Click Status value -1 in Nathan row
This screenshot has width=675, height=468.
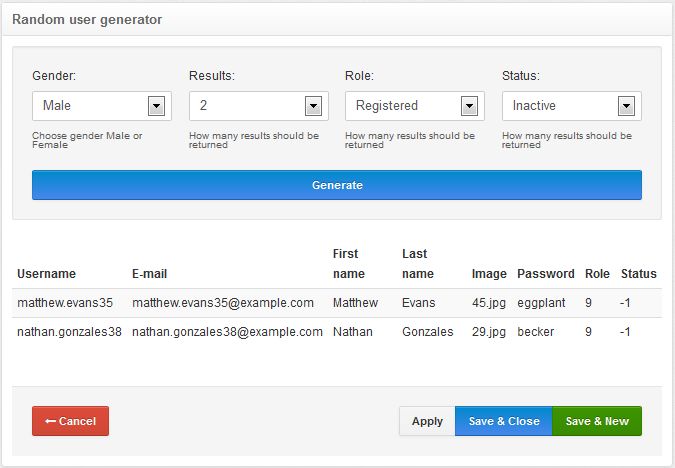pos(625,332)
